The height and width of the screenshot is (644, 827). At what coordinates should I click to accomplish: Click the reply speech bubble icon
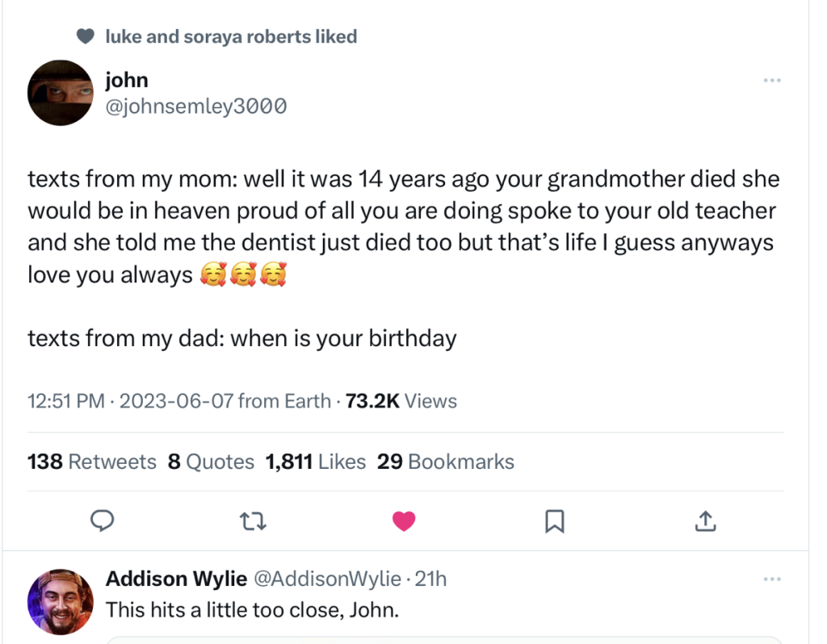tap(101, 521)
